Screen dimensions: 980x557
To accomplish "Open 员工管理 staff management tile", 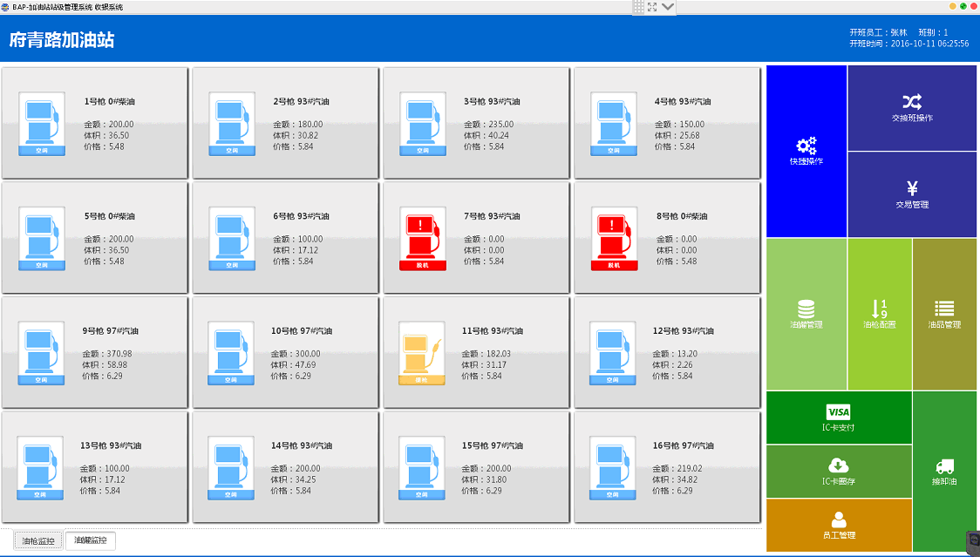I will (839, 525).
